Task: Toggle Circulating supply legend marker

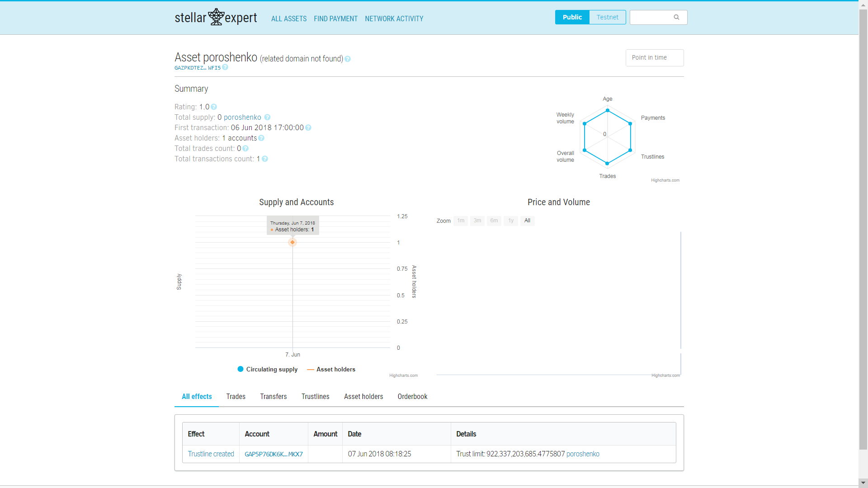Action: pos(241,369)
